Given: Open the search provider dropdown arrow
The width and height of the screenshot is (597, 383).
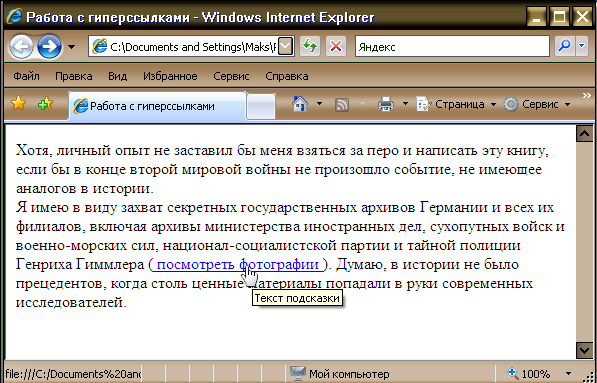Looking at the screenshot, I should click(581, 46).
